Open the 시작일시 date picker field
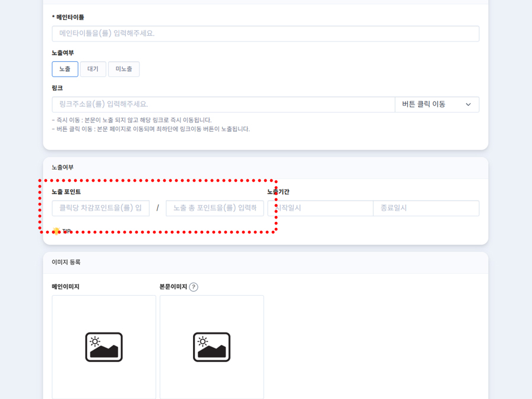 (319, 208)
